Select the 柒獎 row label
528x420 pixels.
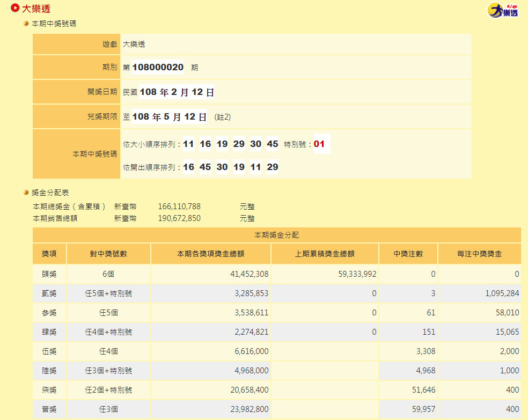point(49,390)
